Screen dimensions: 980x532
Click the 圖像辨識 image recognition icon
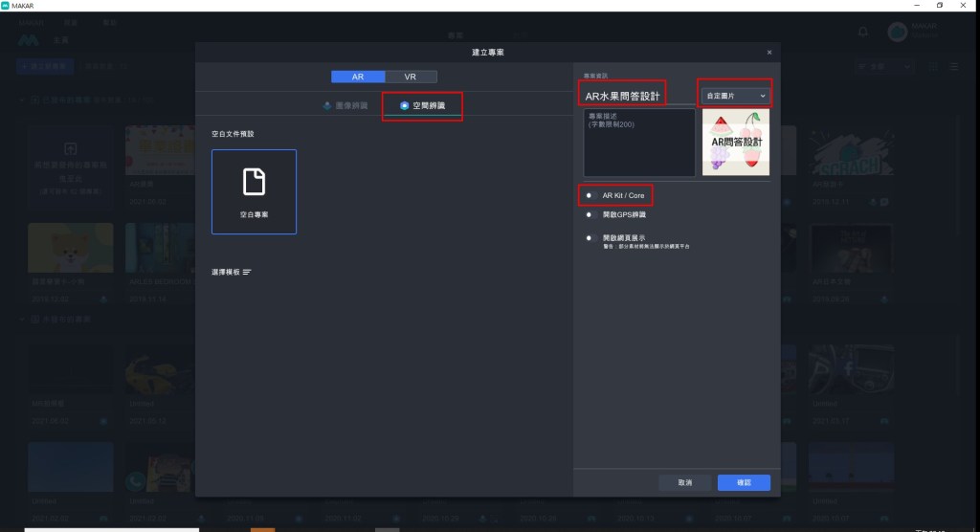(x=327, y=105)
